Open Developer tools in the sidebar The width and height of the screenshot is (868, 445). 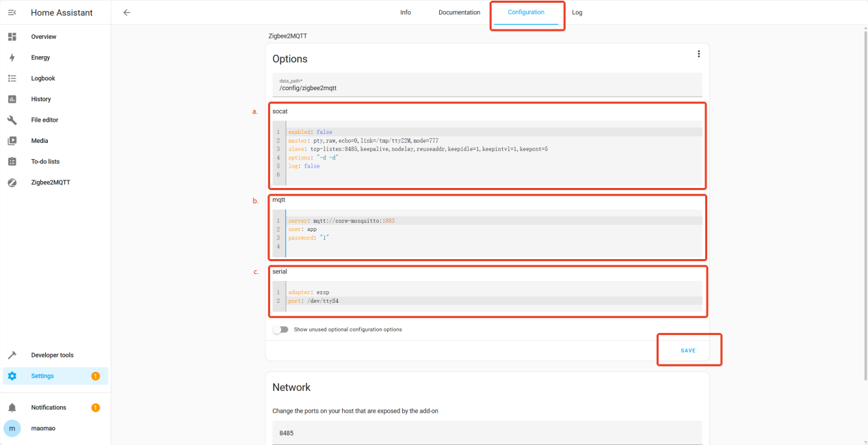(55, 355)
